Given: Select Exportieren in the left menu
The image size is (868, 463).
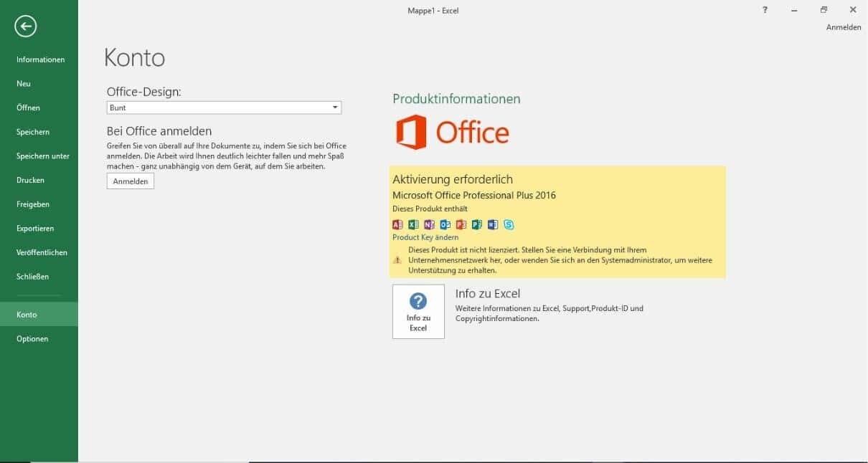Looking at the screenshot, I should pyautogui.click(x=35, y=229).
